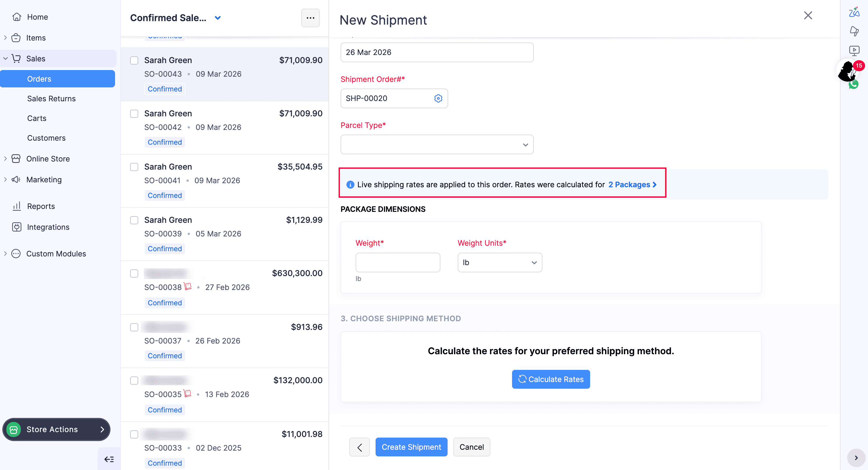Select checkbox for order SO-00037
This screenshot has height=470, width=868.
tap(134, 327)
